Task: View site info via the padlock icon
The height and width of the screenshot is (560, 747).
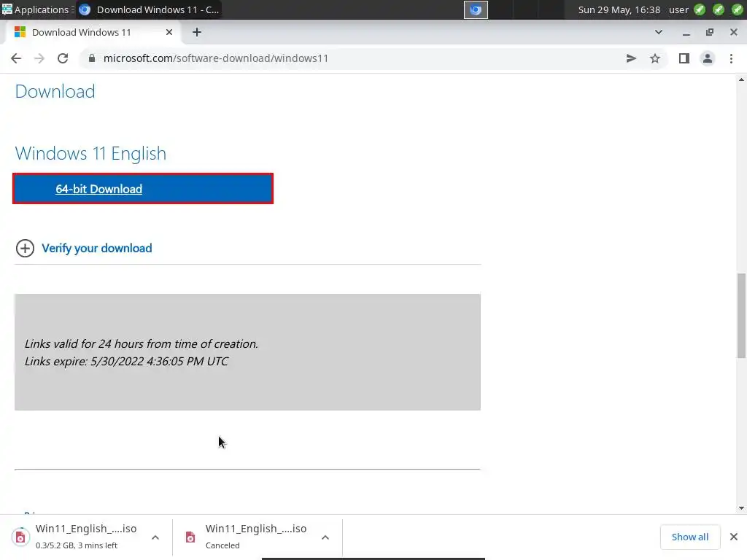Action: pyautogui.click(x=92, y=58)
